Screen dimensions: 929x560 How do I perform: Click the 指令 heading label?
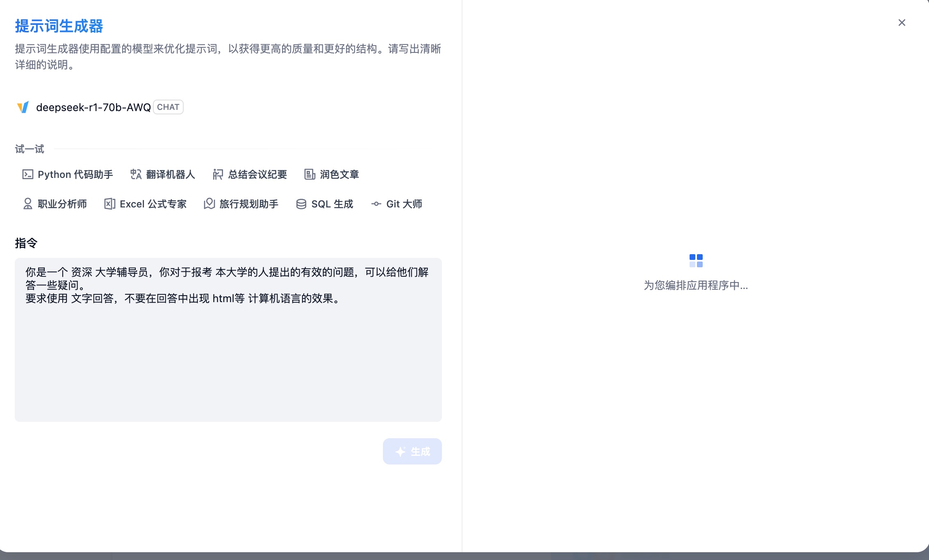(26, 243)
